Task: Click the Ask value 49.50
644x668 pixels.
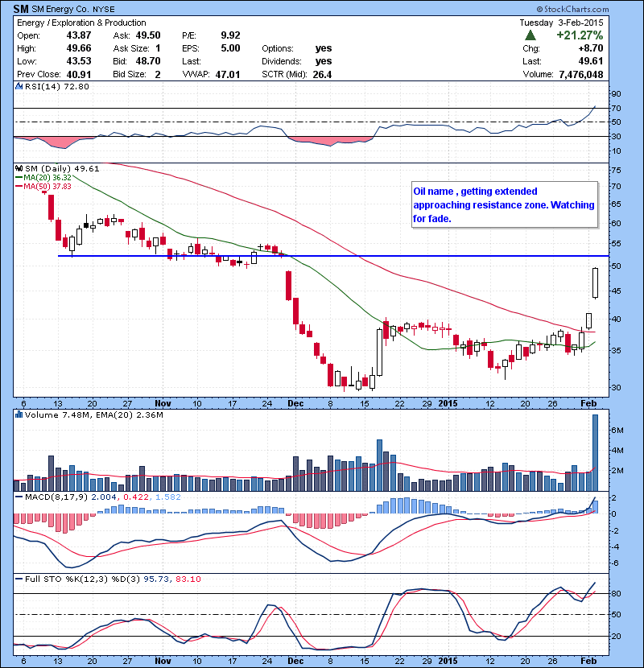Action: click(x=148, y=35)
